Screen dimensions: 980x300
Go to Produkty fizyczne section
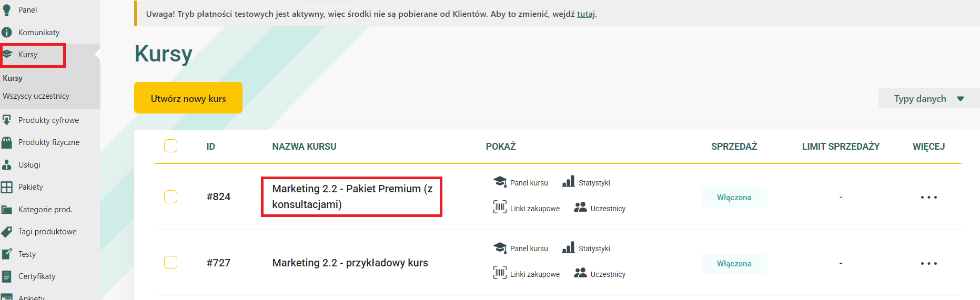point(48,142)
